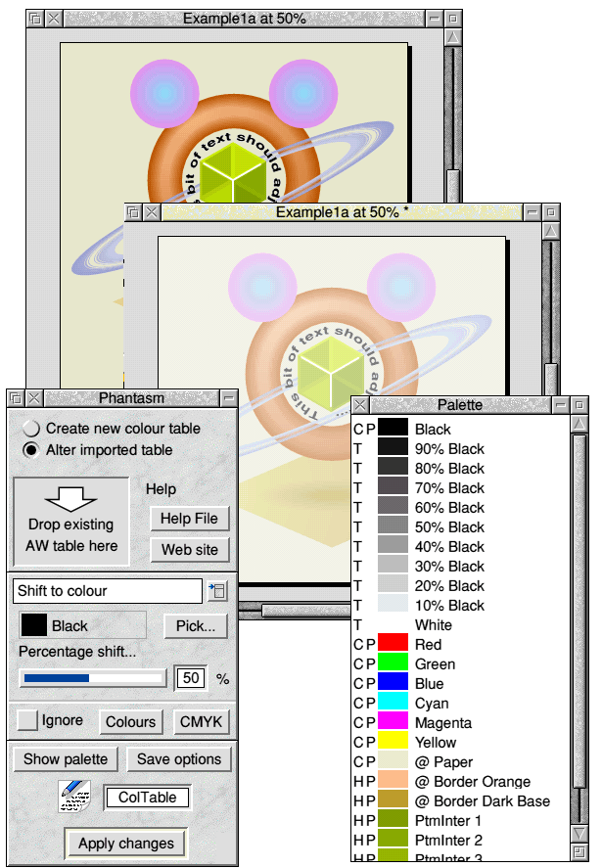Click the Palette window toggle size icon
602x868 pixels.
[x=579, y=405]
